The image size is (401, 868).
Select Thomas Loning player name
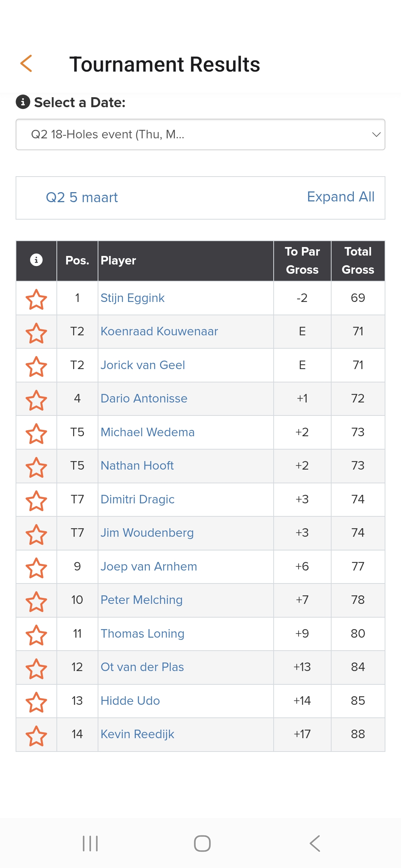(142, 634)
